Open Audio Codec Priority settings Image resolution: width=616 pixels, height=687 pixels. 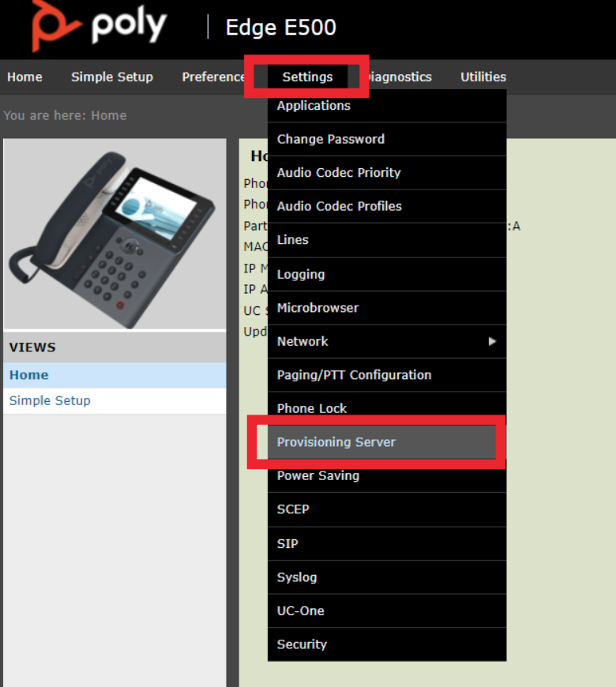[387, 173]
